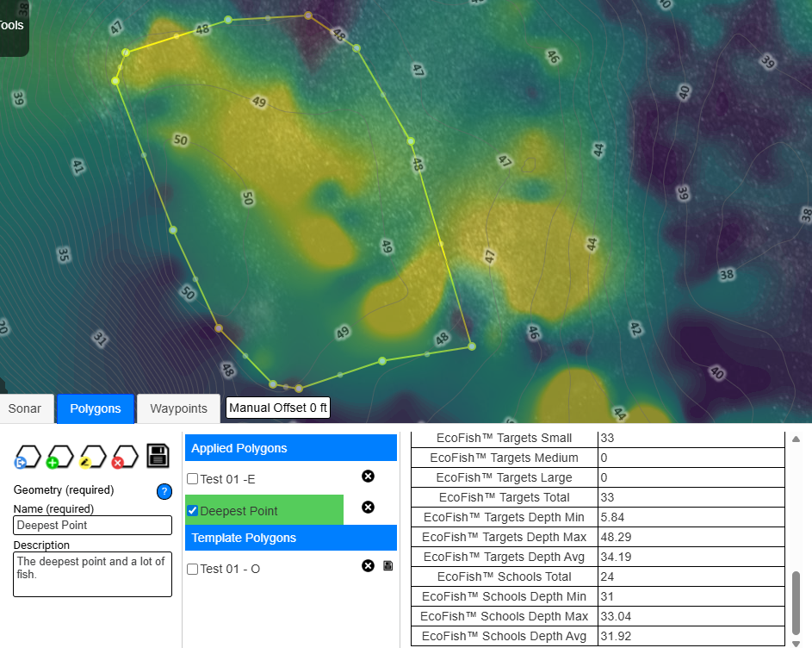Remove the Deepest Point applied polygon
This screenshot has width=812, height=648.
pyautogui.click(x=368, y=507)
